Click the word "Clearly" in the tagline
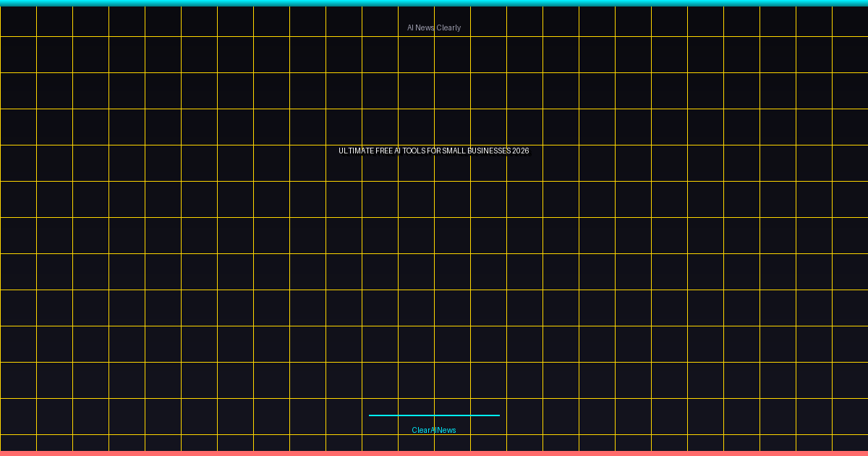The image size is (868, 456). tap(448, 28)
